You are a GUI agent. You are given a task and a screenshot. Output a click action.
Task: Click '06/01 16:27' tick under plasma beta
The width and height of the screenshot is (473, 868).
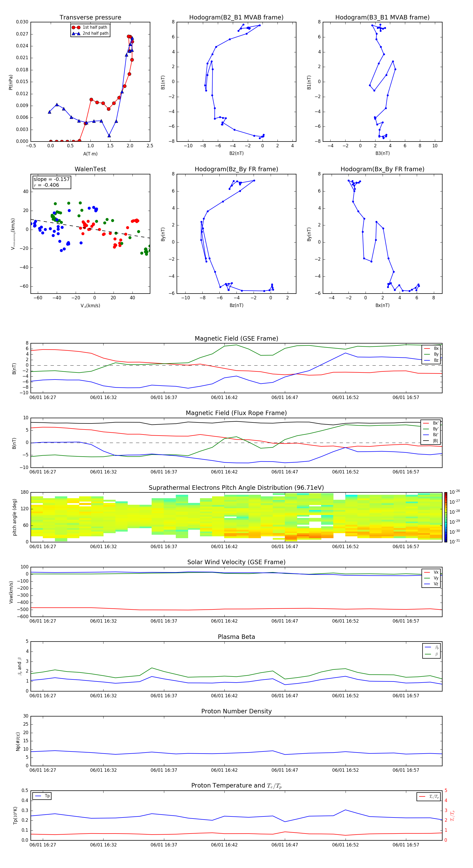(43, 695)
